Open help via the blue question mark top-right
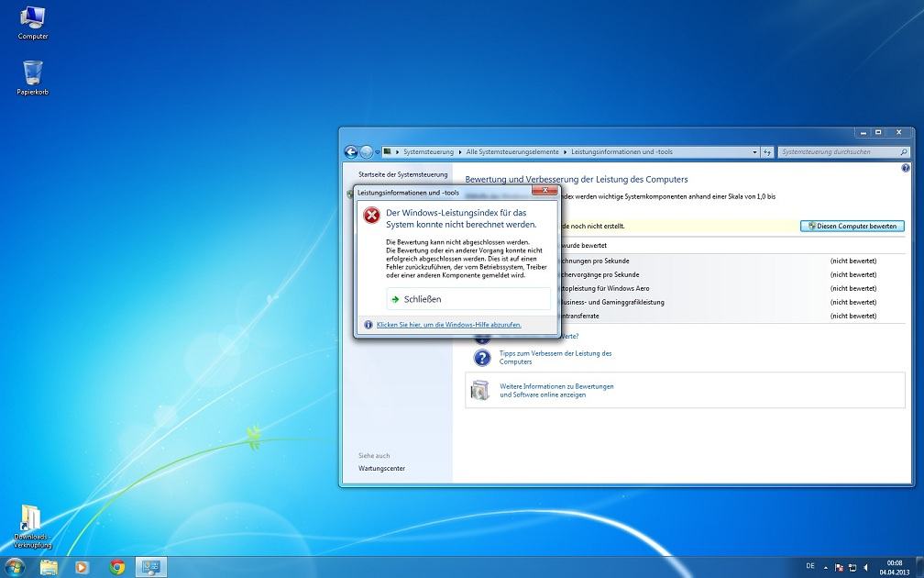The image size is (924, 578). click(x=906, y=168)
